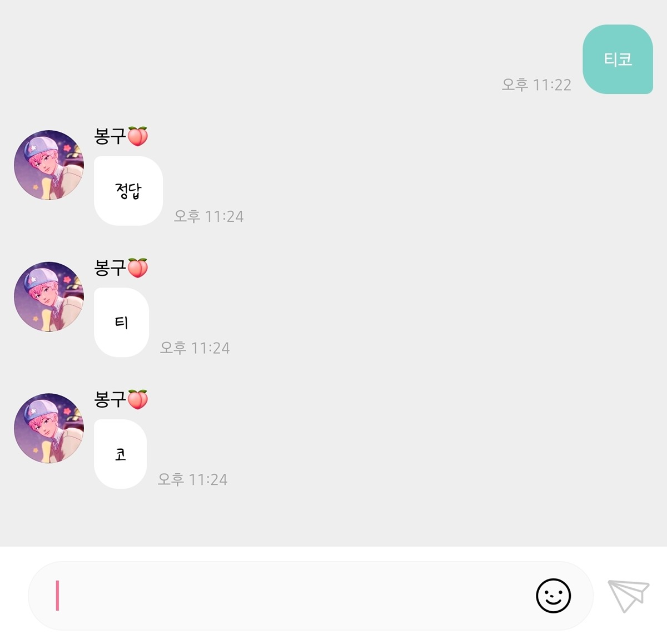Click the 오후 11:22 timestamp
This screenshot has height=644, width=667.
(536, 85)
